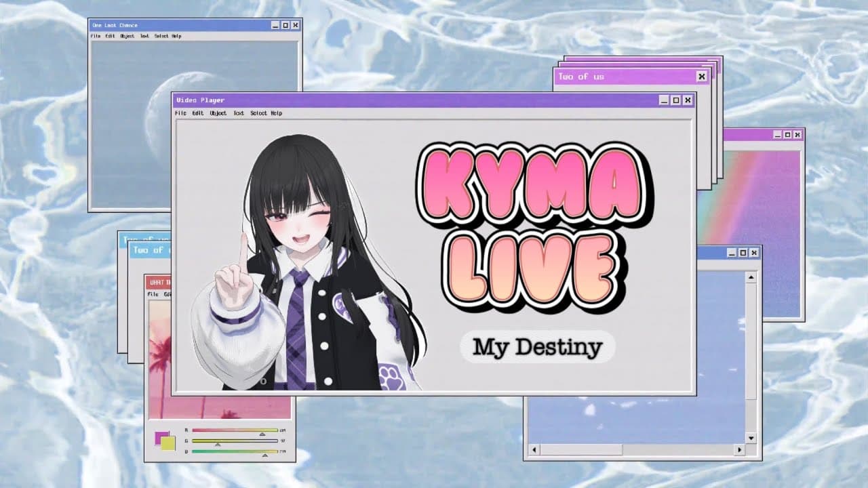Screen dimensions: 868x488
Task: Click the My Destiny label
Action: click(536, 348)
